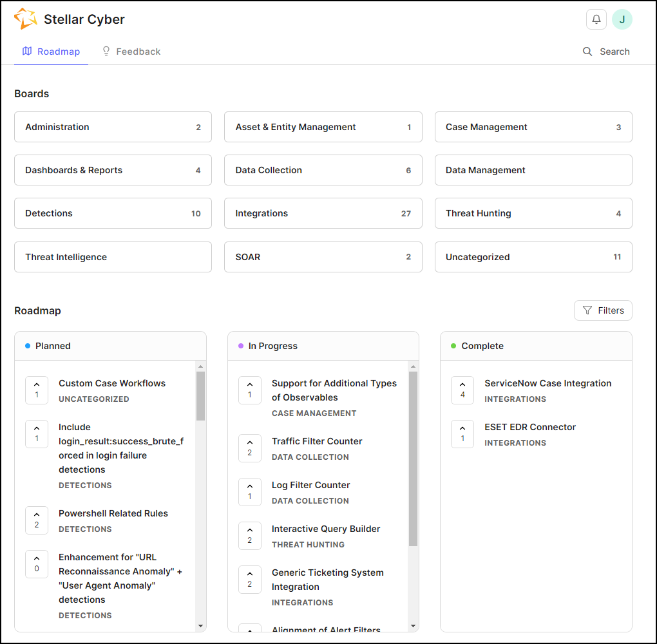Open the Generic Ticketing System Integration post
The width and height of the screenshot is (657, 644).
[x=327, y=580]
